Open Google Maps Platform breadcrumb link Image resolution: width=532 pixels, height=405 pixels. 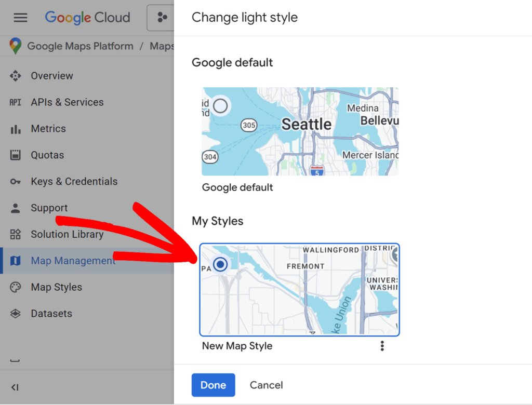pyautogui.click(x=81, y=46)
